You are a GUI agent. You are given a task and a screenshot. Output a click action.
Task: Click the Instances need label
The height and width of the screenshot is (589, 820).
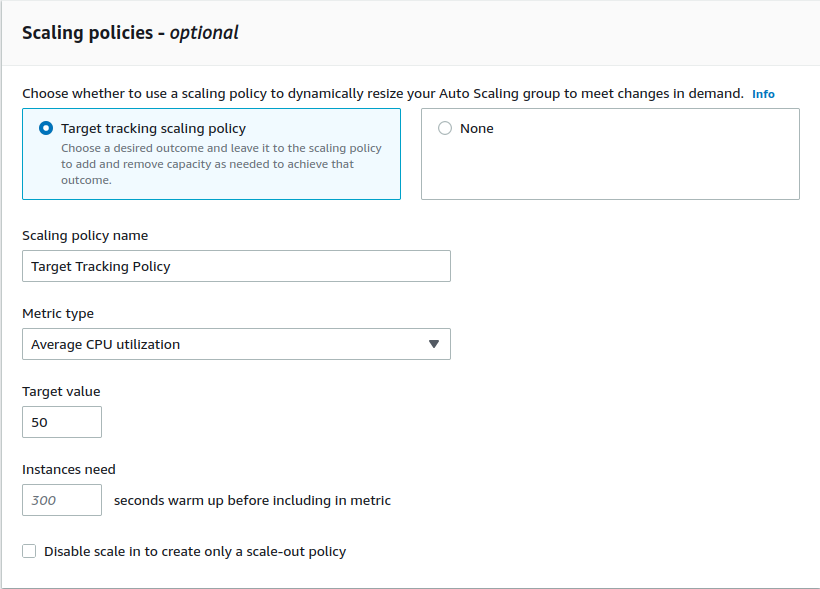click(68, 469)
